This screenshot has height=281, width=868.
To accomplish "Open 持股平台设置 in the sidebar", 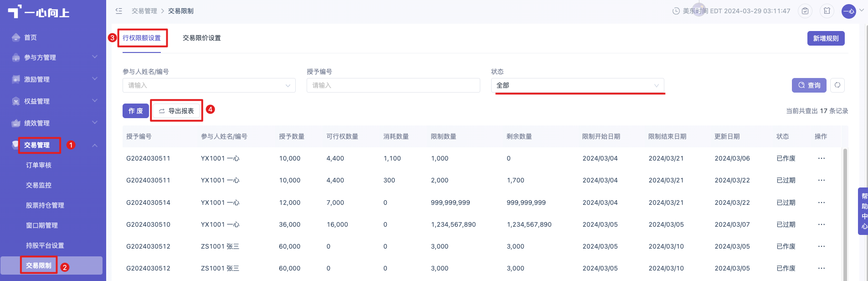I will 45,245.
